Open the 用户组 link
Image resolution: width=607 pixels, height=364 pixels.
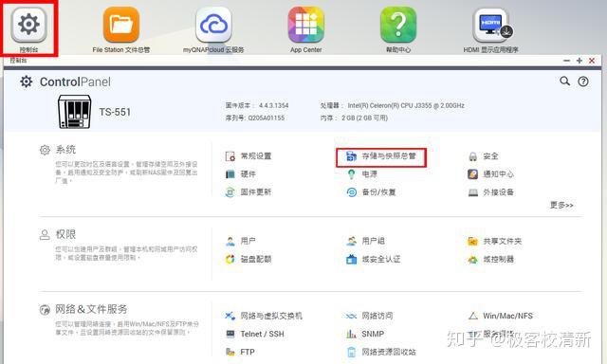click(373, 241)
